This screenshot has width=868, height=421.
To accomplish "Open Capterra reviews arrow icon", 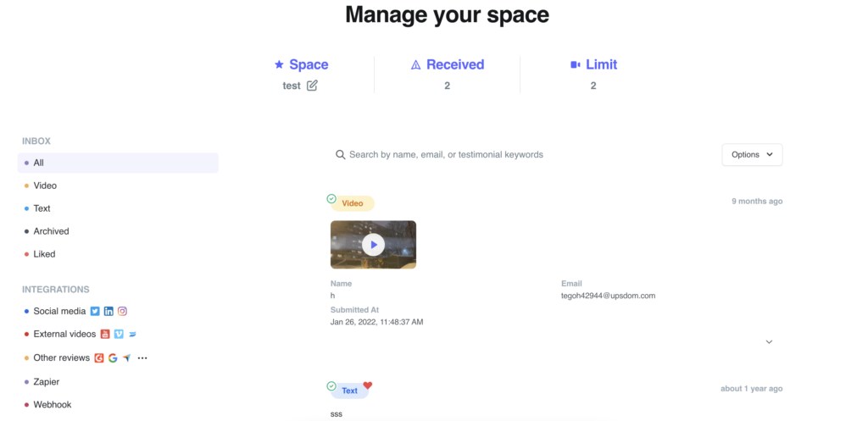I will 127,358.
